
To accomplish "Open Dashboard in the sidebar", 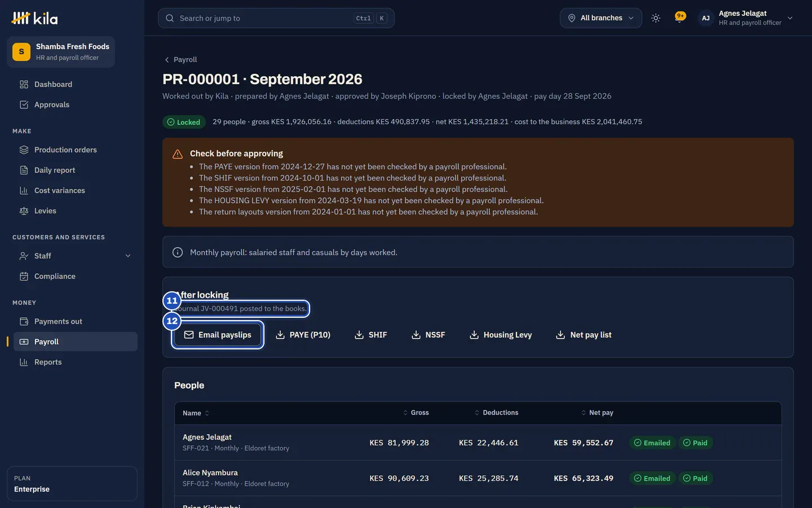I will click(x=76, y=85).
